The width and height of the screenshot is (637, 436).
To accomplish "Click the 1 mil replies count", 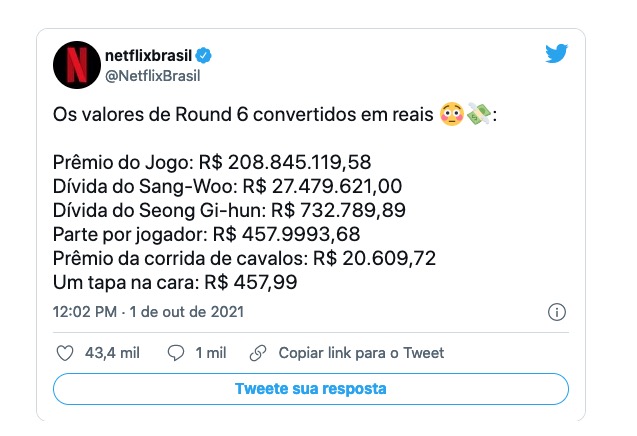I will pos(211,353).
